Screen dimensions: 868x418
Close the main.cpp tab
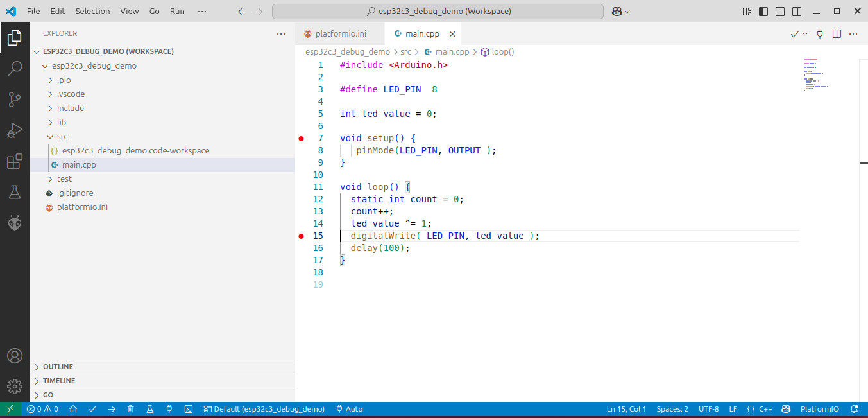click(453, 34)
